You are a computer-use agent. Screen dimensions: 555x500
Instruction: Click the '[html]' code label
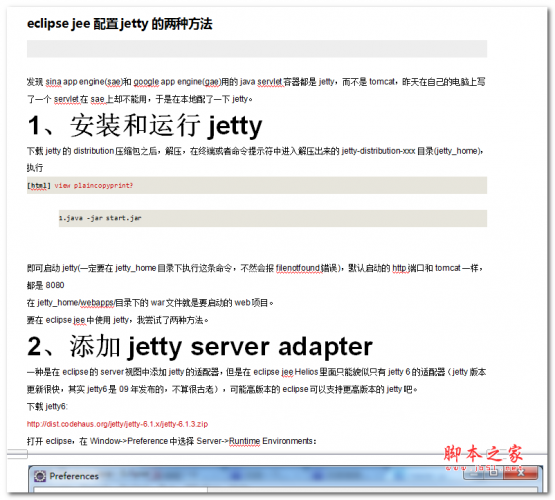click(x=39, y=185)
